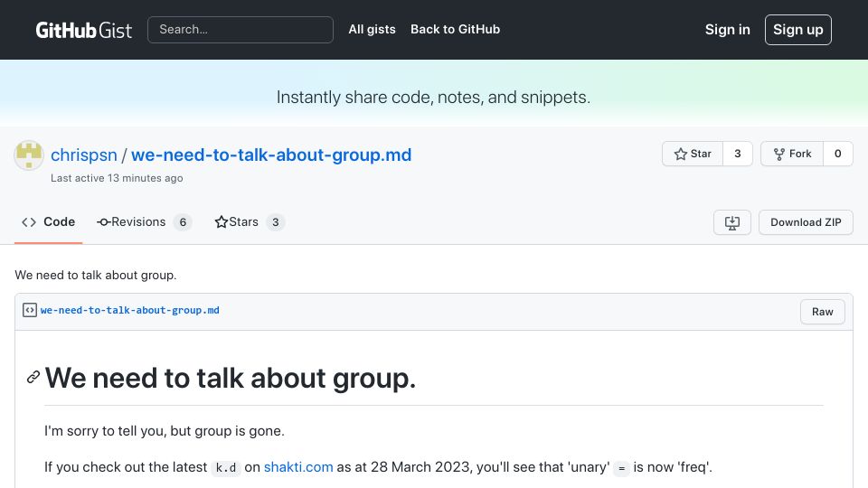Viewport: 868px width, 488px height.
Task: Click the Revisions commit icon
Action: tap(103, 222)
